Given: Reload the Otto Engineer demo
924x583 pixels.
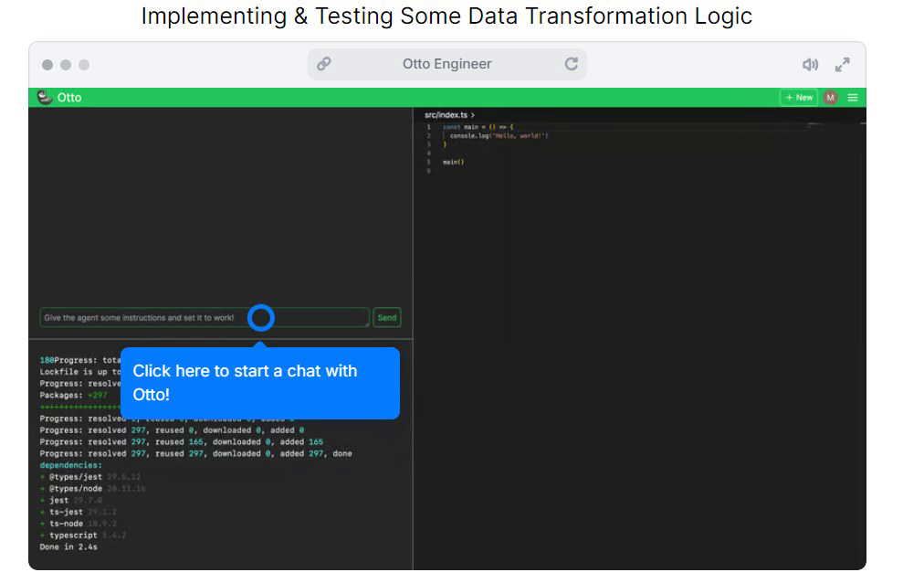Looking at the screenshot, I should tap(571, 64).
